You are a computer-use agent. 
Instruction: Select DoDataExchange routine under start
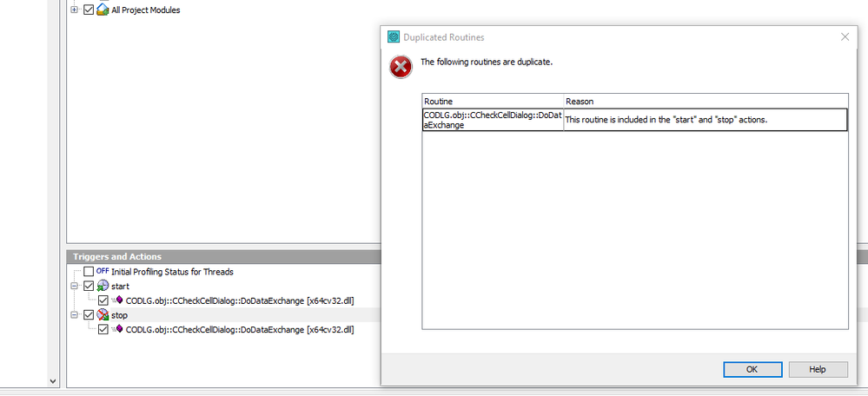(240, 300)
